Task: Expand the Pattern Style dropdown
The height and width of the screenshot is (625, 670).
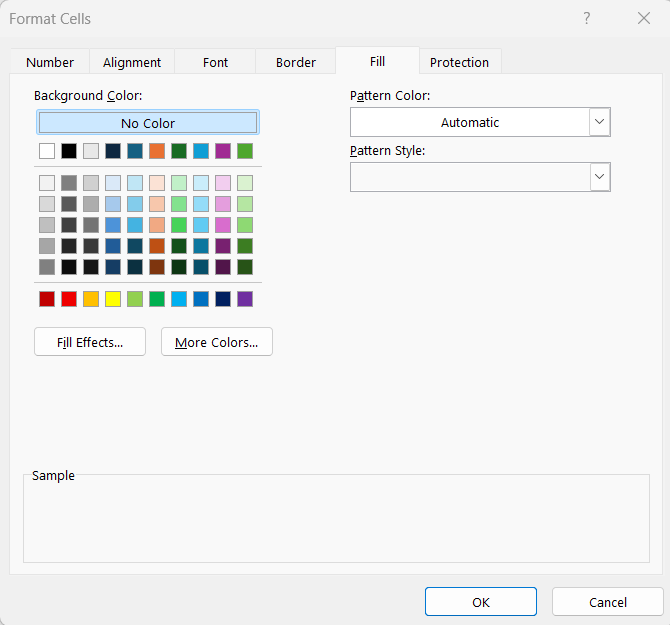Action: [599, 177]
